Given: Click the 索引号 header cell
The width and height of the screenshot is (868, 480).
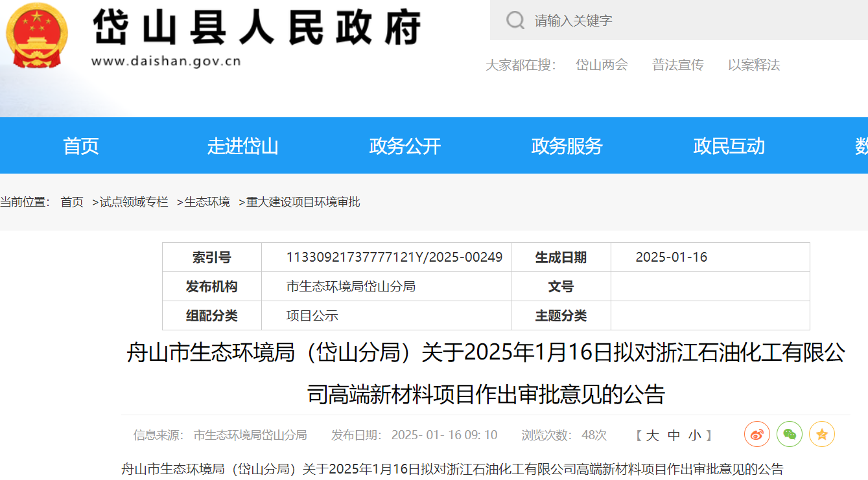Looking at the screenshot, I should coord(212,257).
